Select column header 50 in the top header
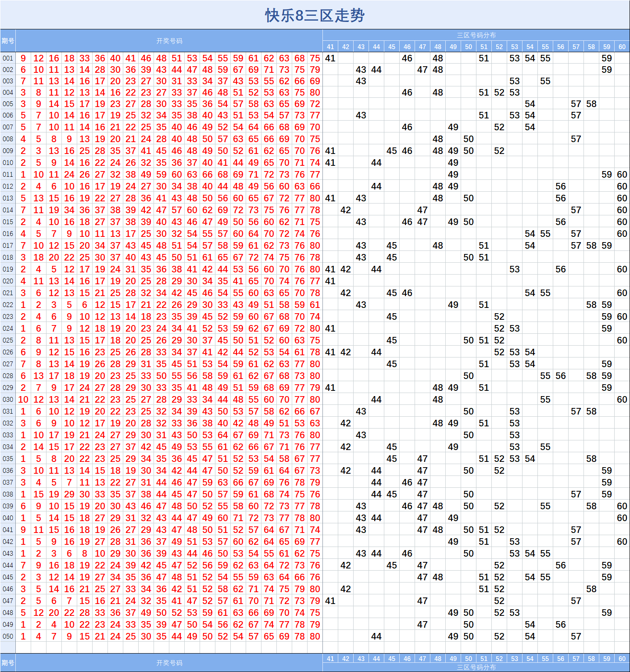 [469, 46]
